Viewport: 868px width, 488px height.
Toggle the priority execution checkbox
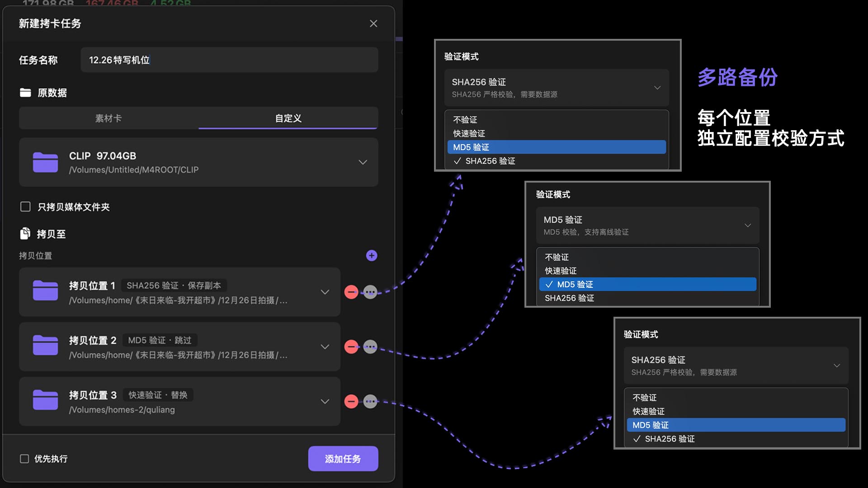tap(24, 459)
